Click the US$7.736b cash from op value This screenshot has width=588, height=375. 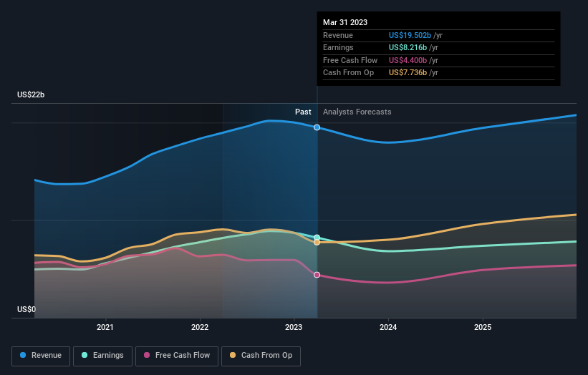tap(408, 73)
